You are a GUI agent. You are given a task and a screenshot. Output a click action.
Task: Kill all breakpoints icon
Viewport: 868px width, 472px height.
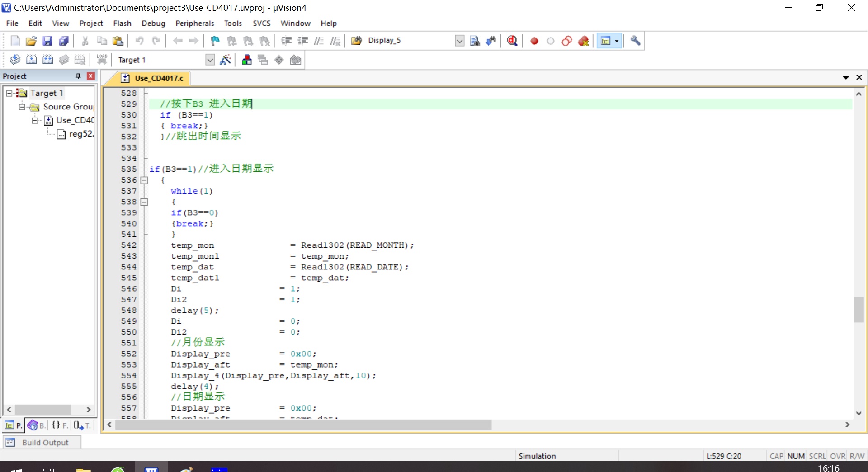click(583, 41)
